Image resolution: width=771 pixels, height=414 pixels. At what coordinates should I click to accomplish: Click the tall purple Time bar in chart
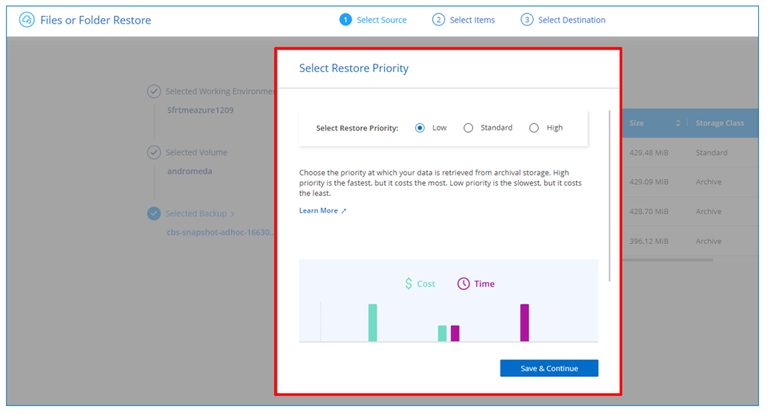[x=524, y=322]
